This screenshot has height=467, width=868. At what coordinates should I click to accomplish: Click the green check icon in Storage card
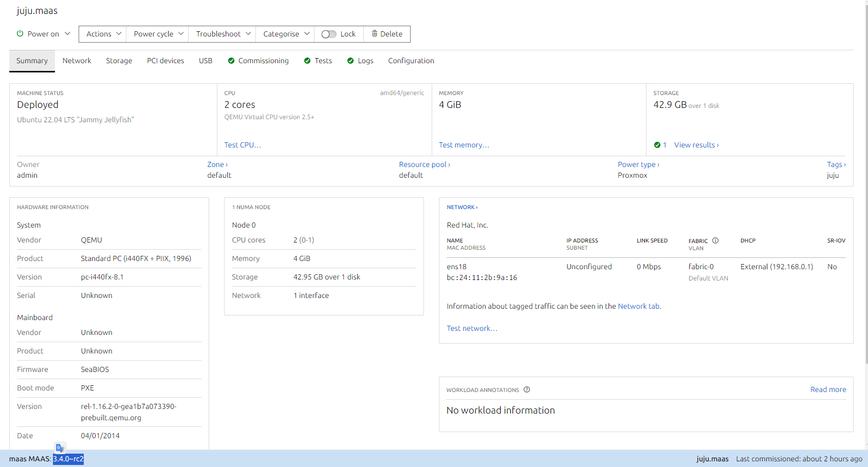[657, 145]
